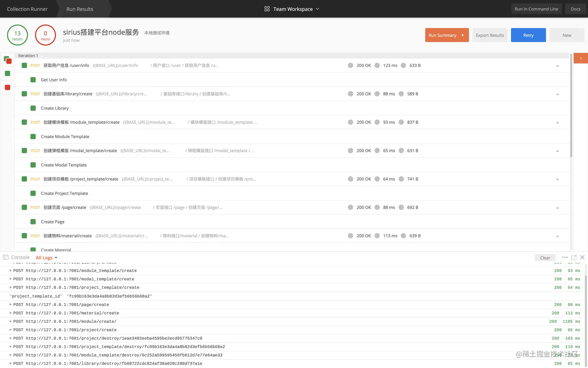Collapse the 创建弹框模版 /modal_template/create row
588x368 pixels.
click(557, 151)
